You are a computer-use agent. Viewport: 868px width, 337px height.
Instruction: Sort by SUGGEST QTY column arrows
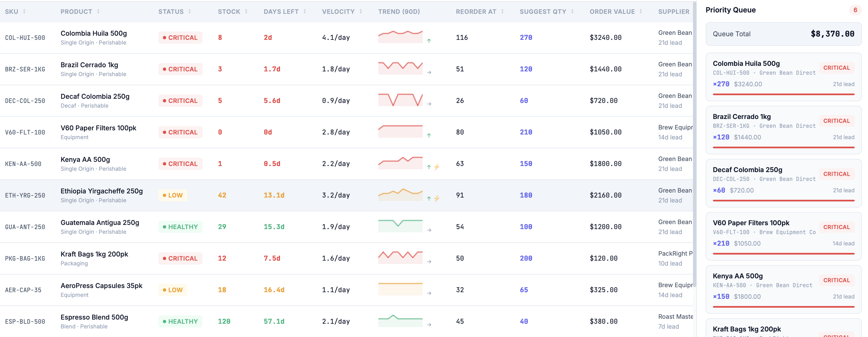point(572,11)
